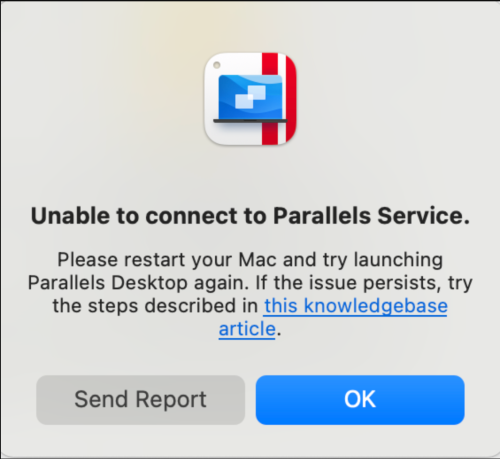Image resolution: width=500 pixels, height=459 pixels.
Task: Click the "Unable to connect to Parallels Service." heading
Action: point(250,216)
